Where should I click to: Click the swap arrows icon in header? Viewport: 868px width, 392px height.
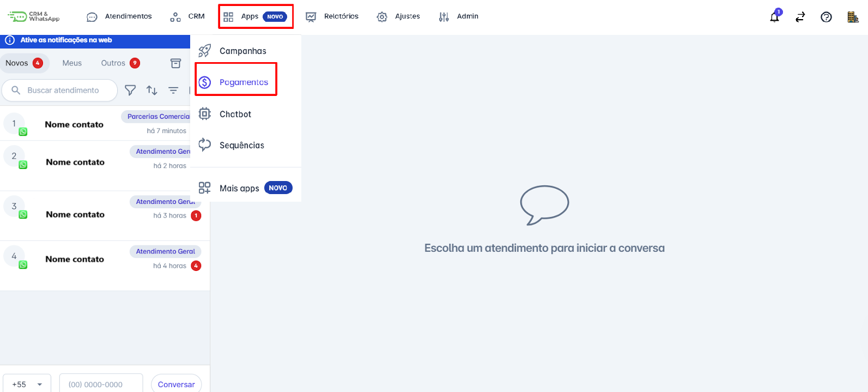tap(800, 17)
